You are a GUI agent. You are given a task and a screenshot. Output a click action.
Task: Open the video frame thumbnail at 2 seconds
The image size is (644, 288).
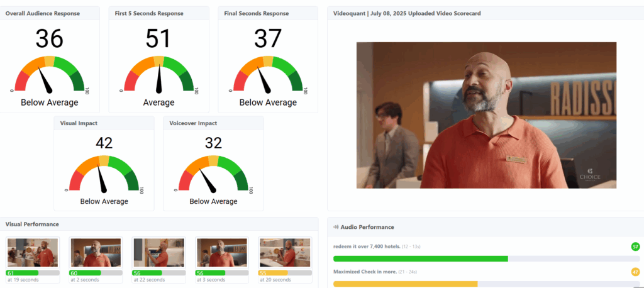point(96,253)
